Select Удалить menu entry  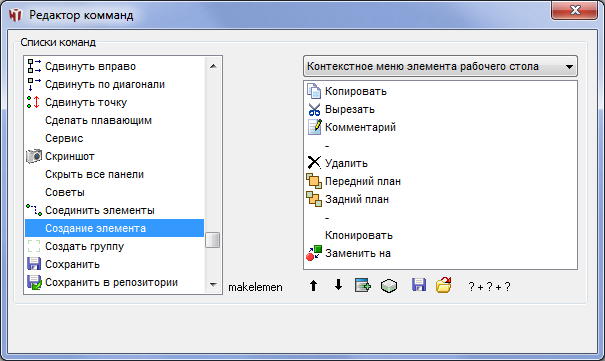(346, 163)
